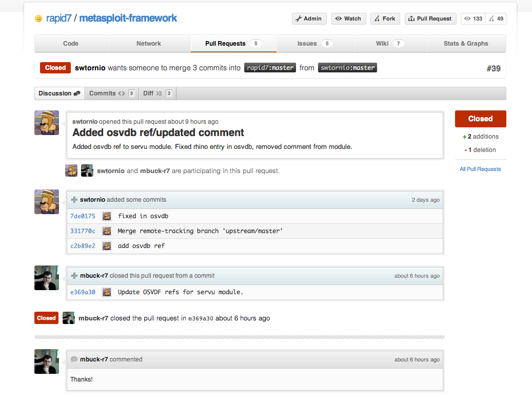Click swtornio's avatar beside the pull request title
The height and width of the screenshot is (400, 532).
(47, 123)
